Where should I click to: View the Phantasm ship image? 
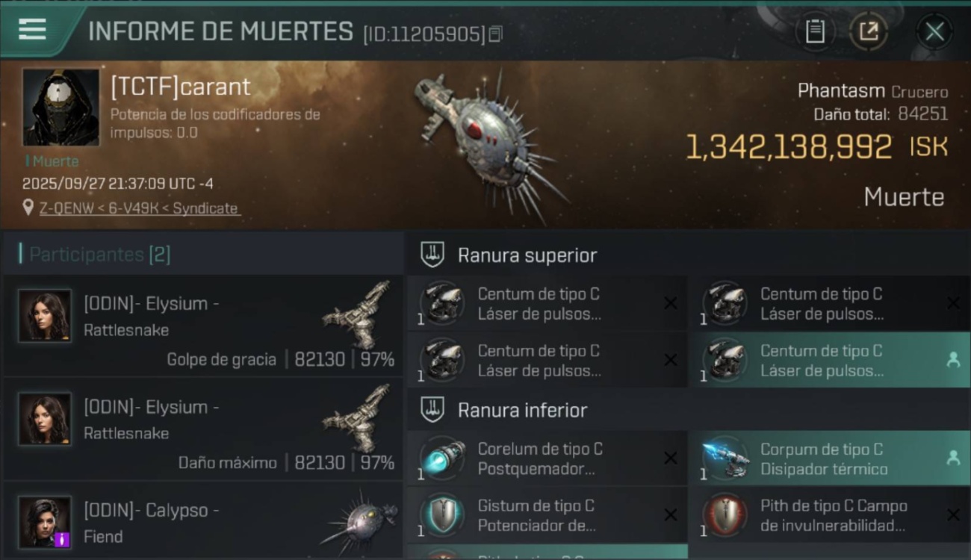(x=489, y=143)
